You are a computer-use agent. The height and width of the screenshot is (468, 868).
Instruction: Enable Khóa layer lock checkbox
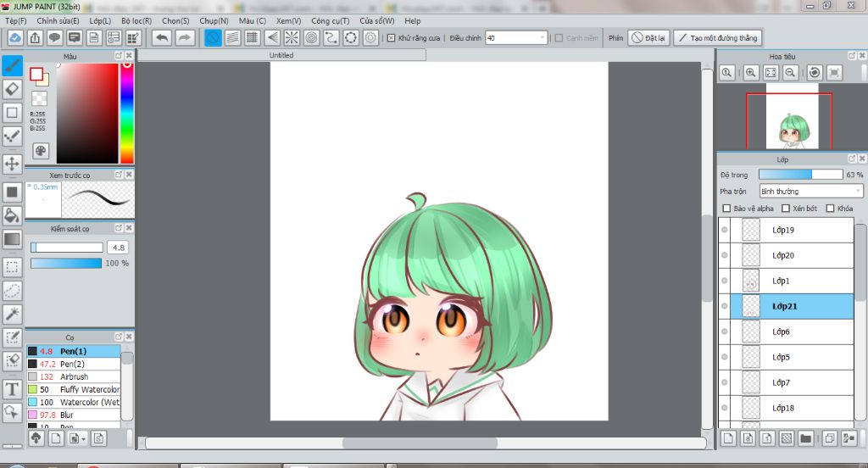[x=831, y=209]
